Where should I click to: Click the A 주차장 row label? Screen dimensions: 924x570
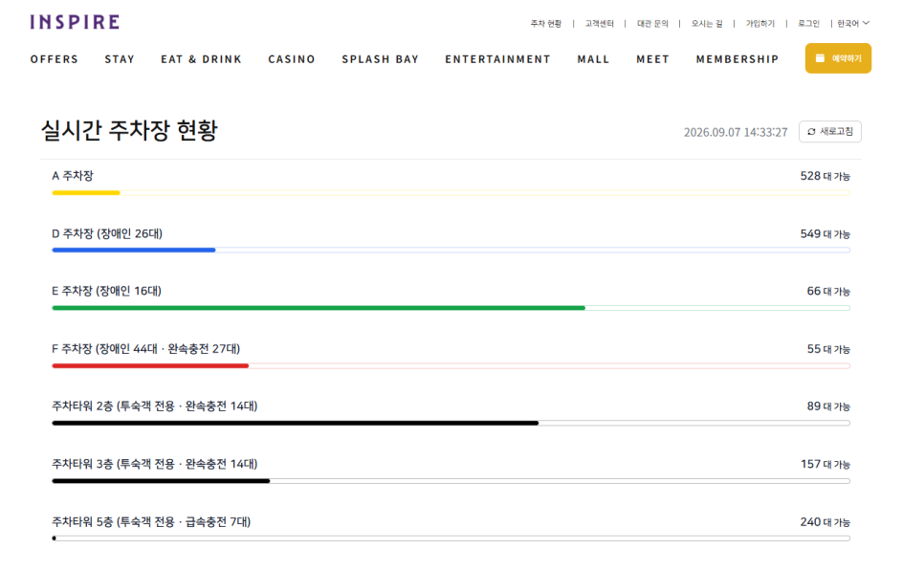(73, 176)
